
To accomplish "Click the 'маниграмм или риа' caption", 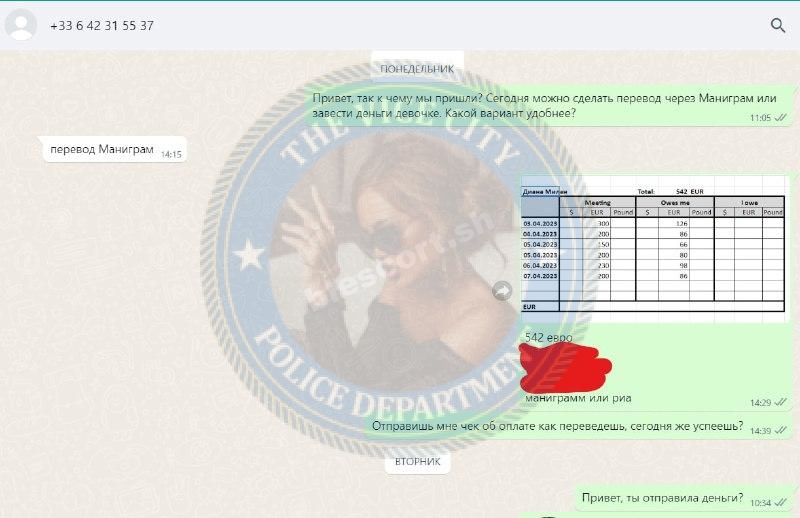I will point(578,398).
